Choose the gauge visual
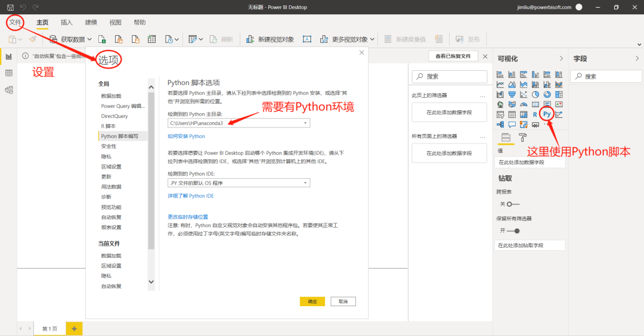This screenshot has width=644, height=336. click(x=524, y=105)
